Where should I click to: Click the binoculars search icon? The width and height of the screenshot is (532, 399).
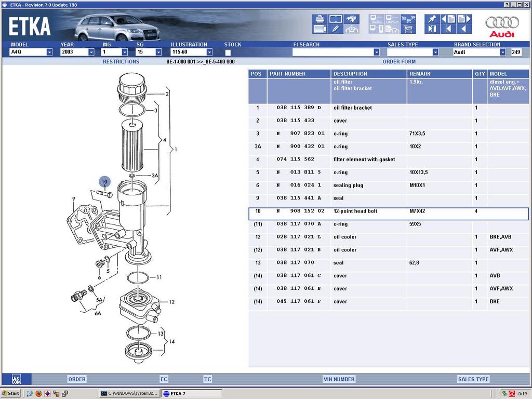(352, 19)
